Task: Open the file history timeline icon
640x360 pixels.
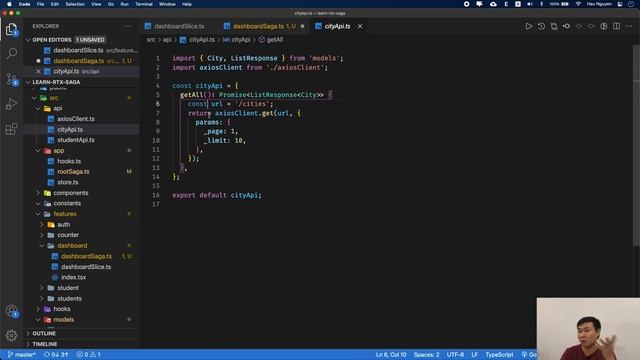Action: pos(541,26)
